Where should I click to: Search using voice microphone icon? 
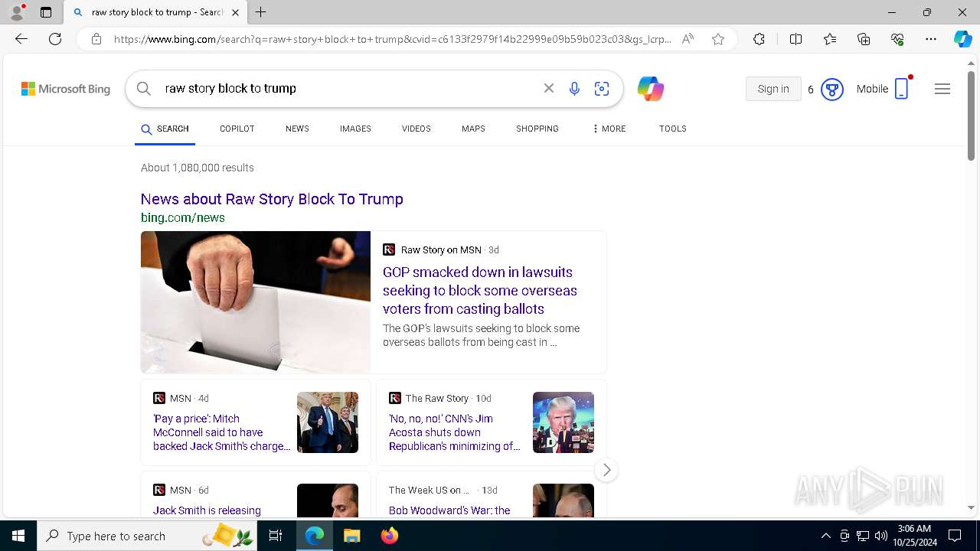574,89
